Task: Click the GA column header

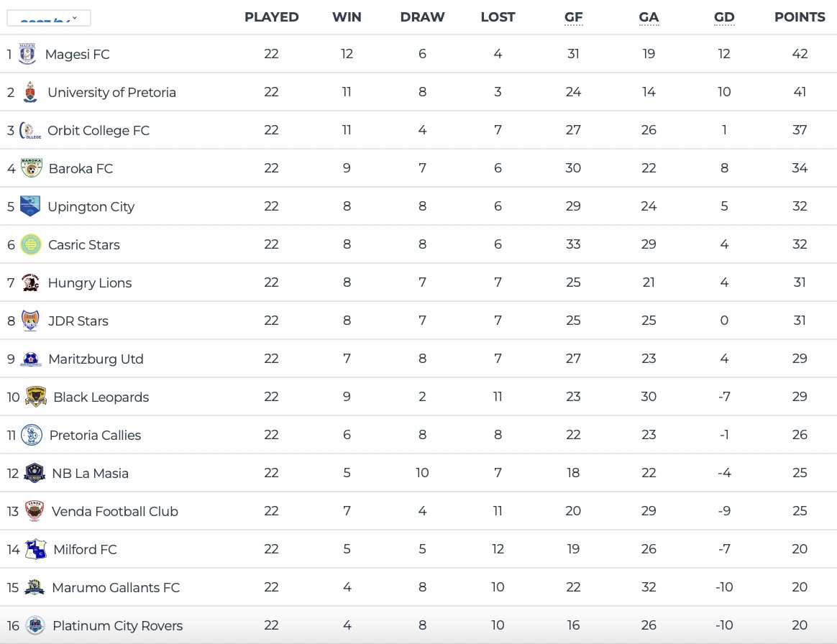Action: pos(649,17)
